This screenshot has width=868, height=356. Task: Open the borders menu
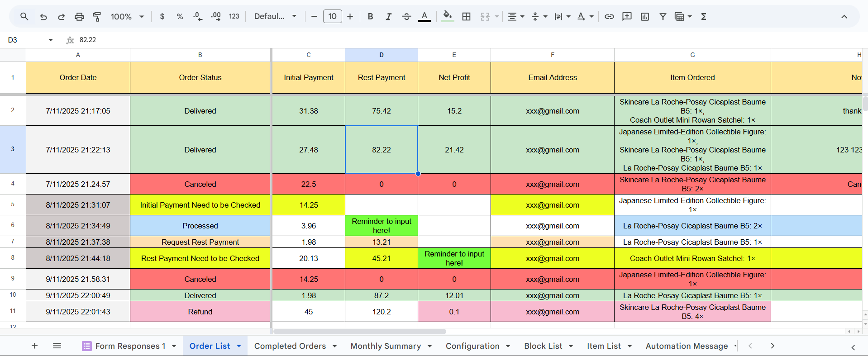[466, 17]
